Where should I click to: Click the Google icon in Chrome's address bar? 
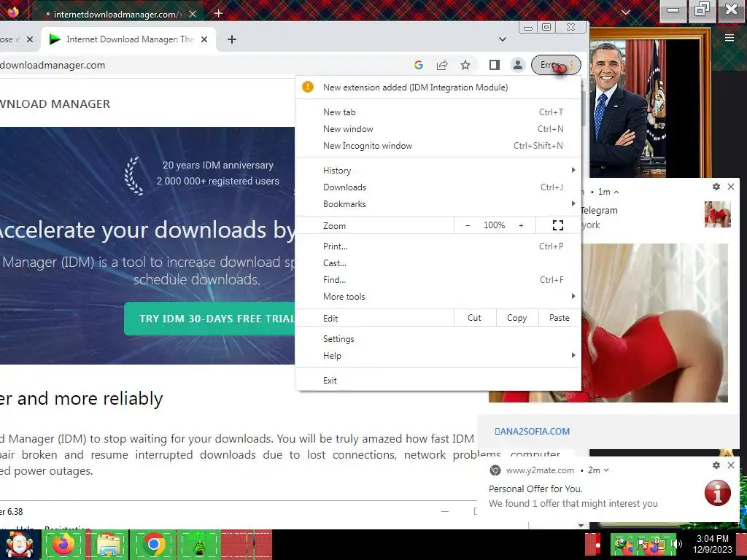[418, 65]
